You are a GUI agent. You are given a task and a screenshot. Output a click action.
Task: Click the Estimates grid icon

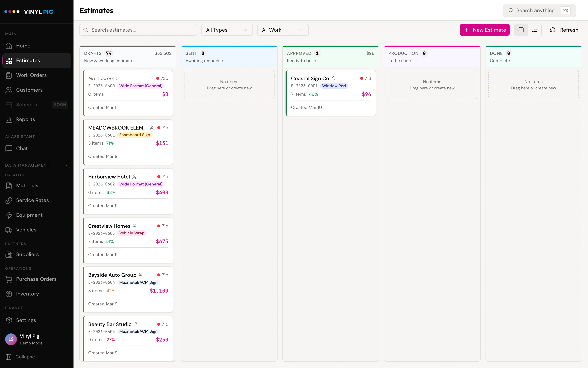coord(9,61)
